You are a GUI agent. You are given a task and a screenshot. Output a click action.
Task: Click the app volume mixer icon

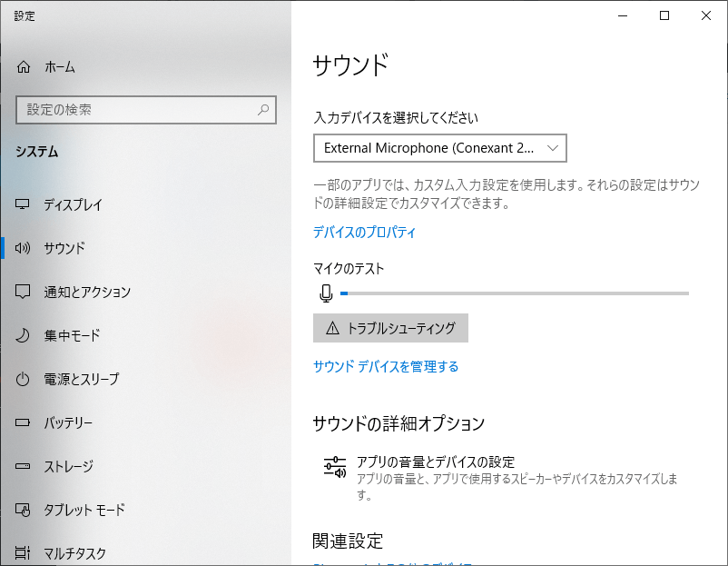pyautogui.click(x=335, y=467)
